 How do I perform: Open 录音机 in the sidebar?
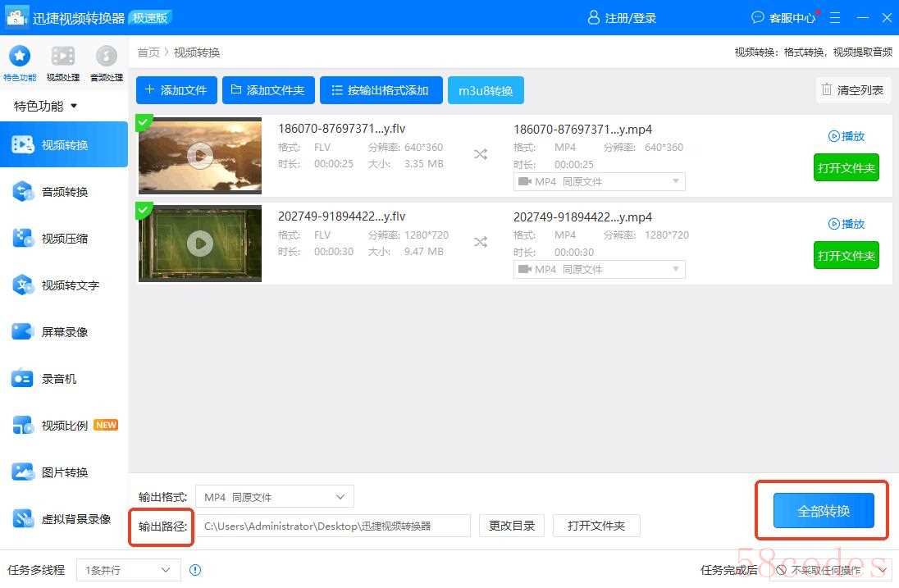pos(64,379)
